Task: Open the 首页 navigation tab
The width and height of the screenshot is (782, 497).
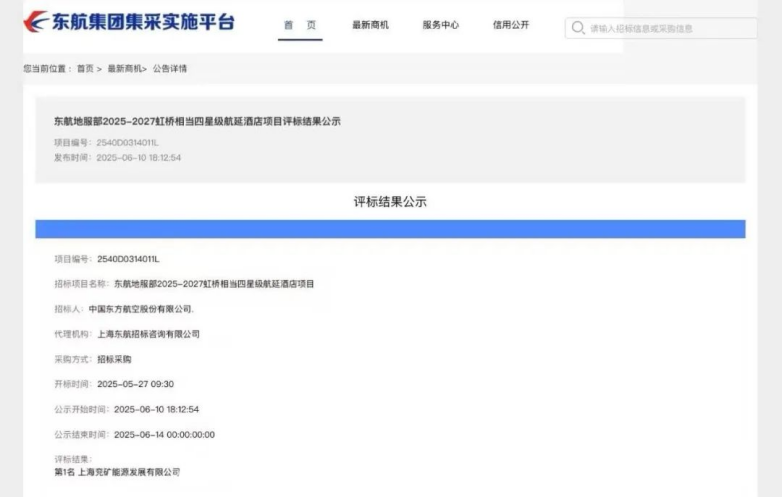Action: tap(300, 25)
